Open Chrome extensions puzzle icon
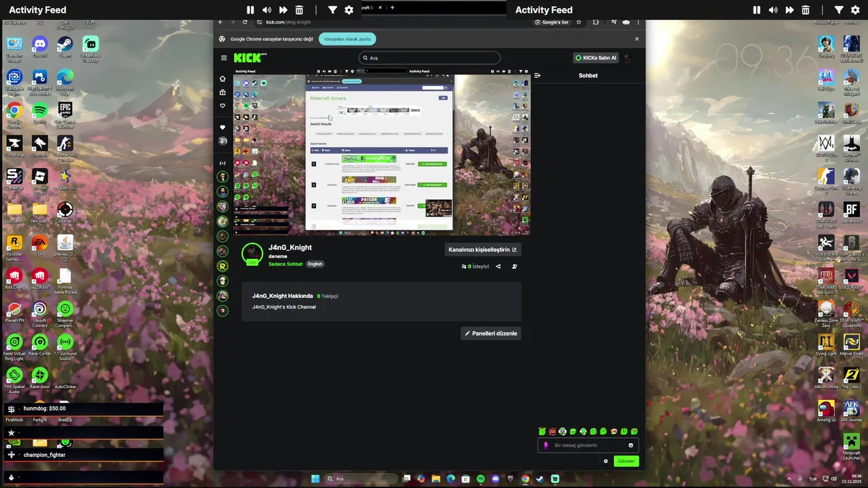 point(595,22)
